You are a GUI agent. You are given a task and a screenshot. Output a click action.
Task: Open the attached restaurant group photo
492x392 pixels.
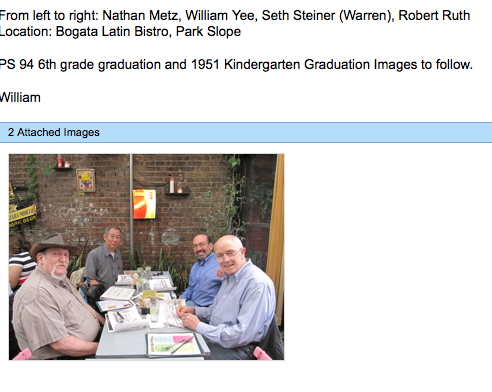click(146, 257)
